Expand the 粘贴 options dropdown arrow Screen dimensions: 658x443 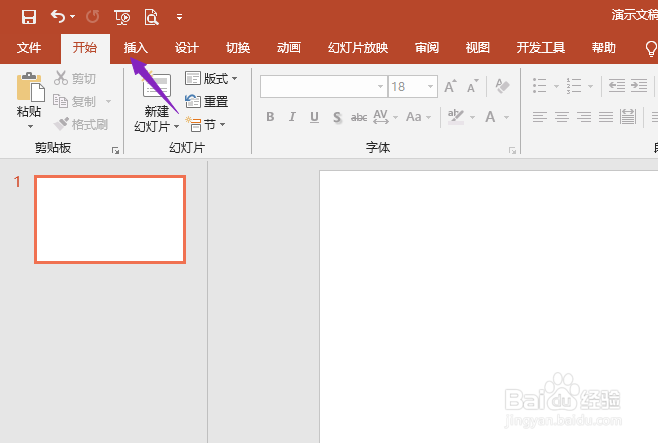point(30,126)
